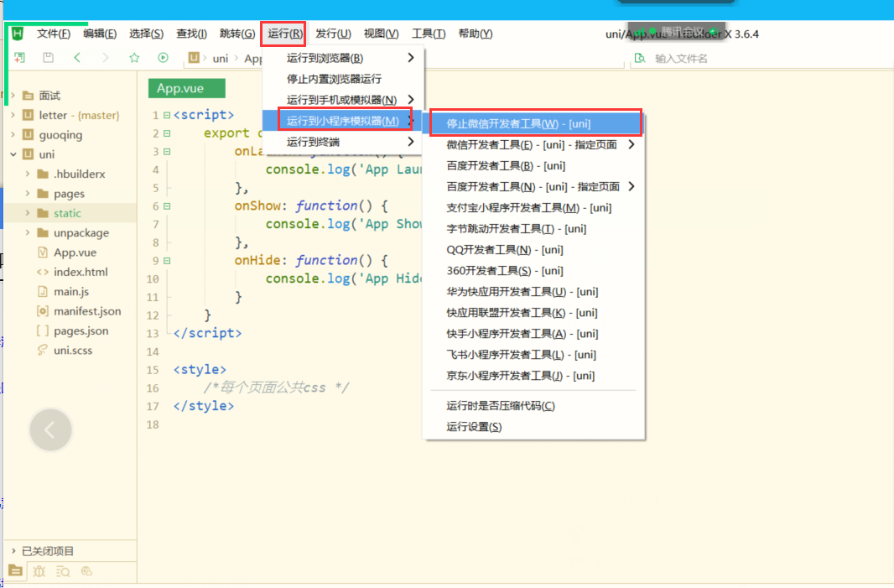
Task: Click the HBuilderX logo icon
Action: [17, 34]
